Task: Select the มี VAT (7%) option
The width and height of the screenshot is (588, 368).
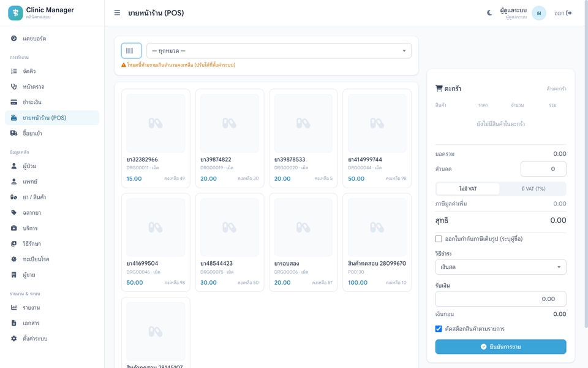Action: click(533, 188)
